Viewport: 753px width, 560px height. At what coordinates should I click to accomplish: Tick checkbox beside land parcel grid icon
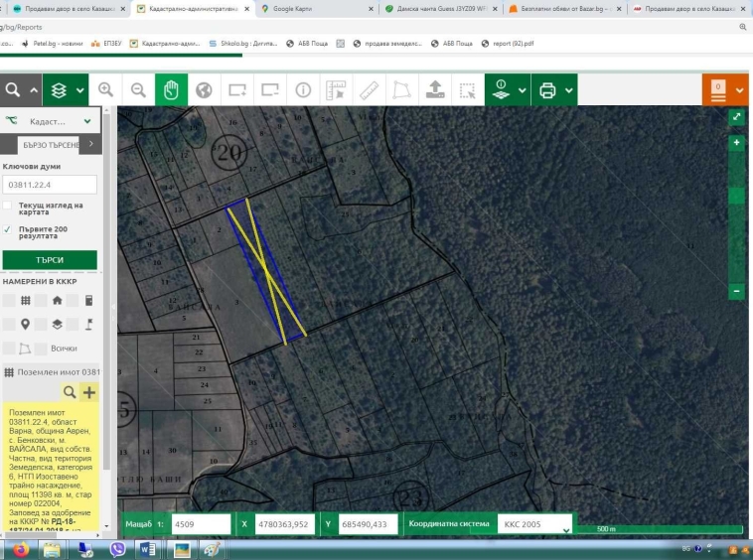[x=9, y=301]
